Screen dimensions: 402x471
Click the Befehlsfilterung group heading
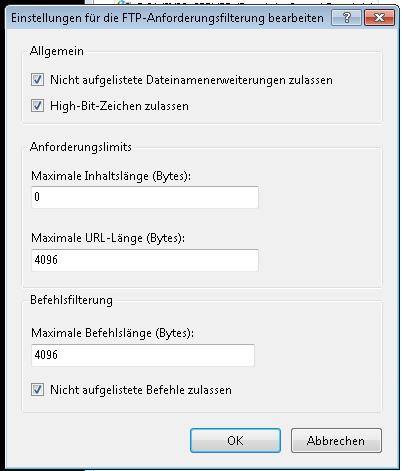click(71, 300)
